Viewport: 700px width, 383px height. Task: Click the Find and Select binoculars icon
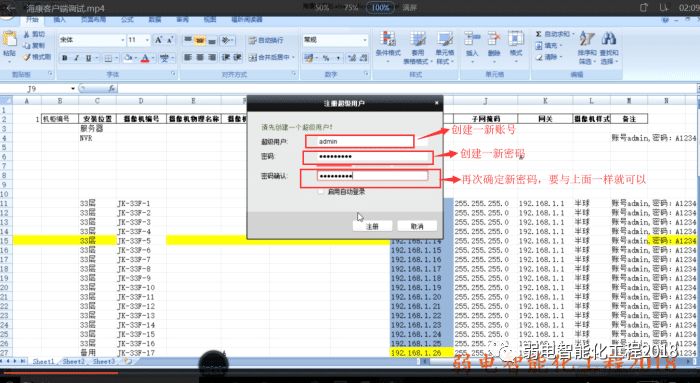[609, 39]
